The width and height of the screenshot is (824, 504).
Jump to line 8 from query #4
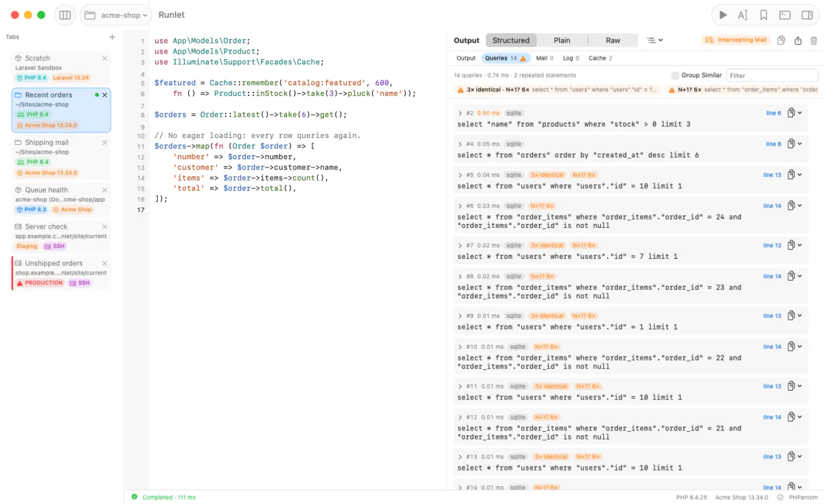pyautogui.click(x=773, y=144)
